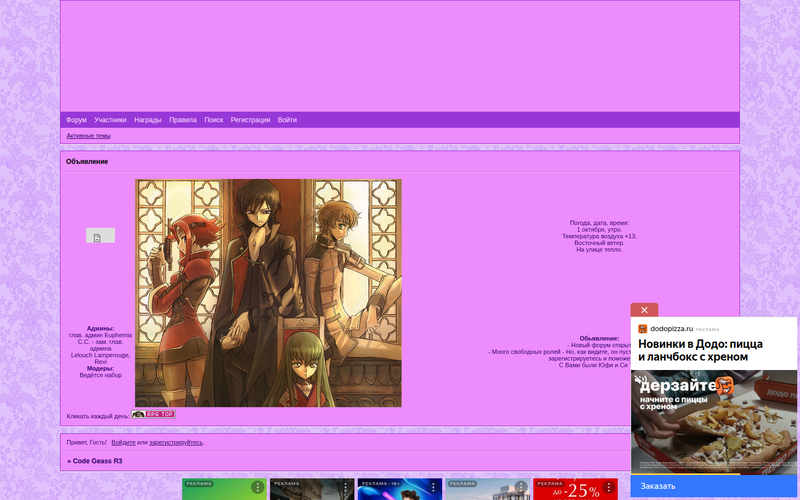The height and width of the screenshot is (500, 800).
Task: Open the Активные темы link
Action: click(x=88, y=136)
